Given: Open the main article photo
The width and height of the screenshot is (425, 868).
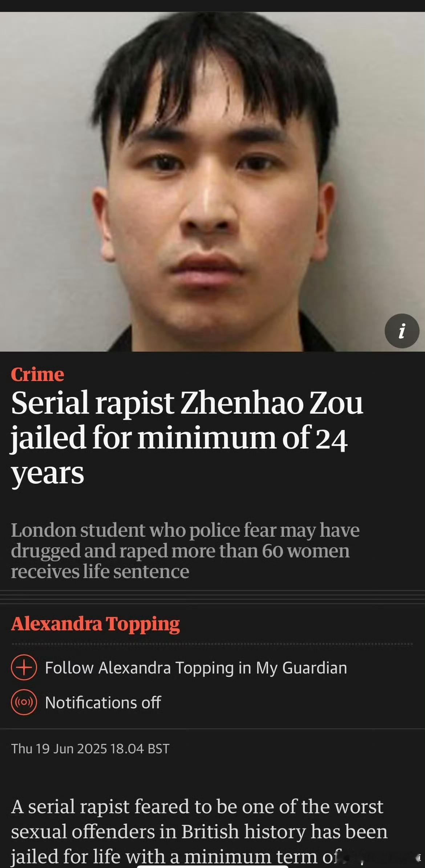Looking at the screenshot, I should point(212,182).
